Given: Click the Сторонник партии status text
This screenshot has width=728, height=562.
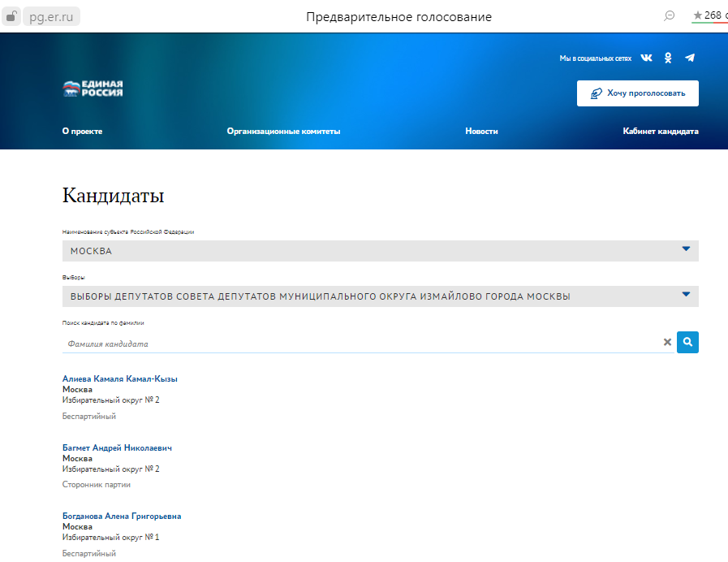Looking at the screenshot, I should [96, 484].
